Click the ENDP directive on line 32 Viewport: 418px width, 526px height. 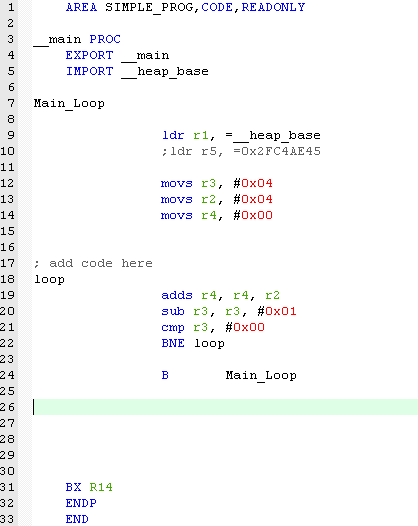(81, 503)
